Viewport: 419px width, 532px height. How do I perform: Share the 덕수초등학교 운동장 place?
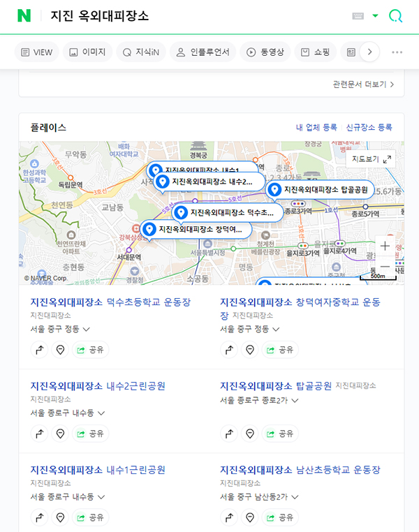click(90, 350)
